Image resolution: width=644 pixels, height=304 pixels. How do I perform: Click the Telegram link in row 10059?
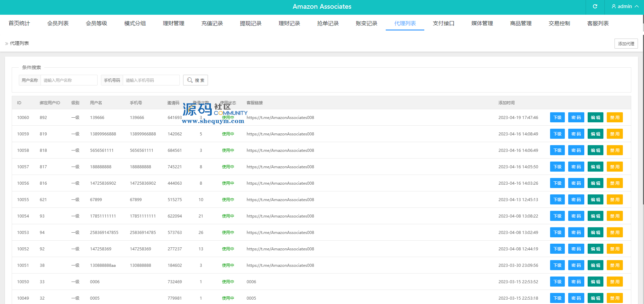280,134
